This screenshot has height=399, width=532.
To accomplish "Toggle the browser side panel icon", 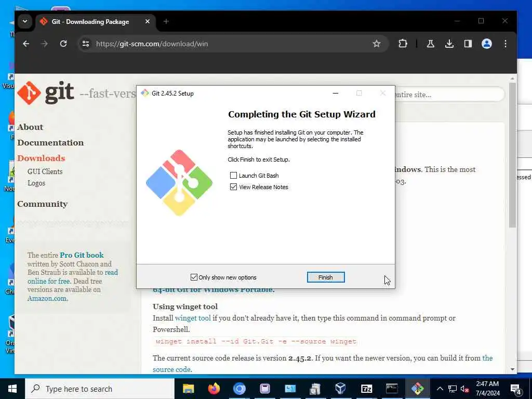I will (x=468, y=44).
